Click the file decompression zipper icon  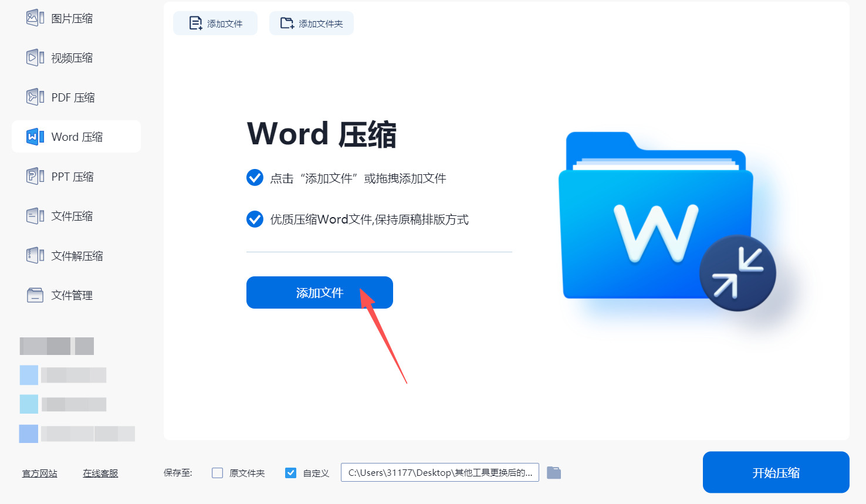click(x=35, y=256)
